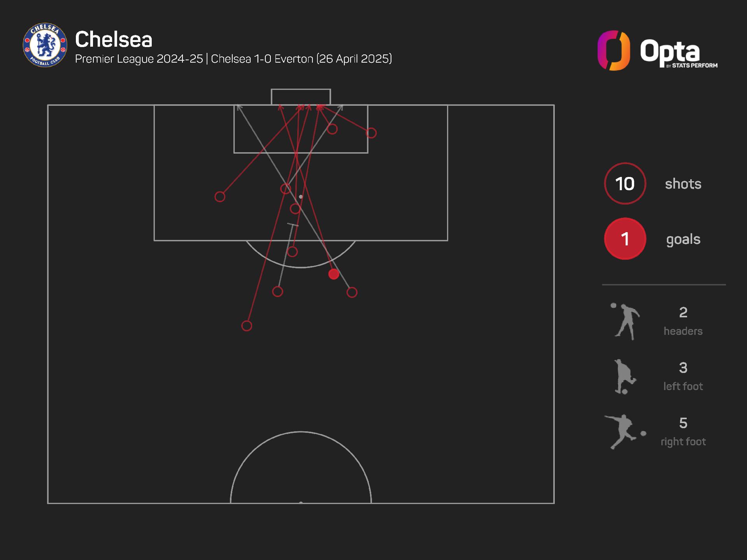This screenshot has height=560, width=747.
Task: Click the rightmost shot marker near six-yard box
Action: click(371, 133)
